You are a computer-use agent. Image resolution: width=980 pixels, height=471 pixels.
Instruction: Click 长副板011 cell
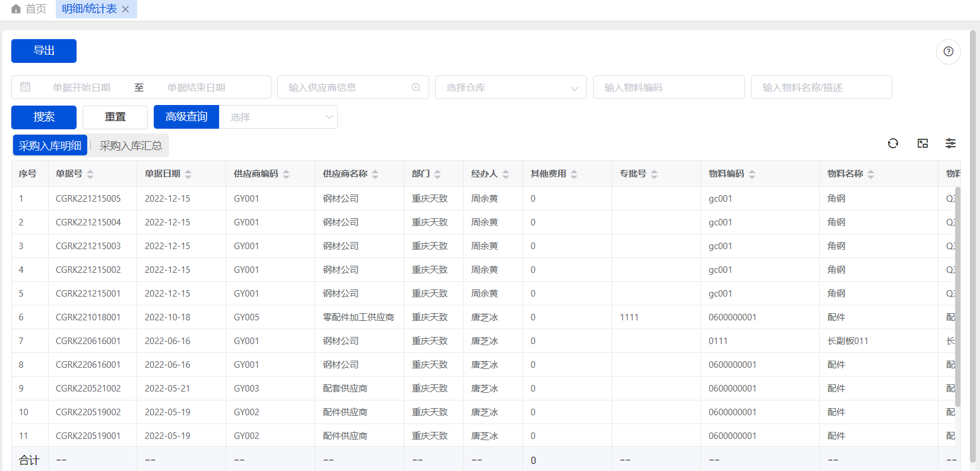click(848, 341)
